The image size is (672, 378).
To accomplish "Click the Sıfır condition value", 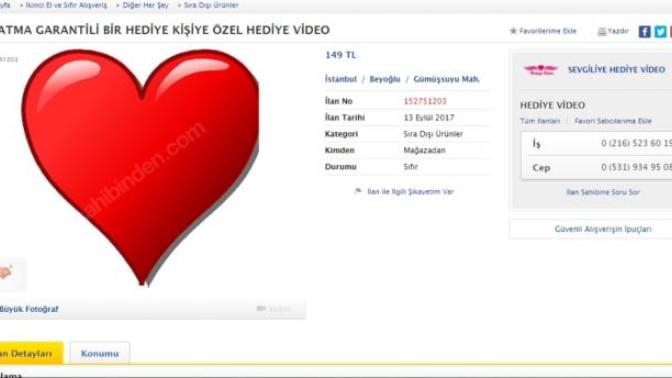I will 410,167.
